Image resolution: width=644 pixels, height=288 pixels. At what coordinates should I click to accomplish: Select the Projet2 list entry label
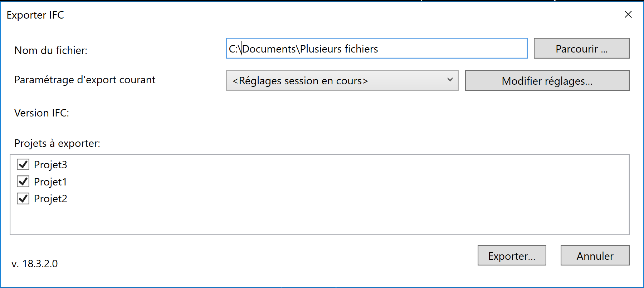click(50, 199)
